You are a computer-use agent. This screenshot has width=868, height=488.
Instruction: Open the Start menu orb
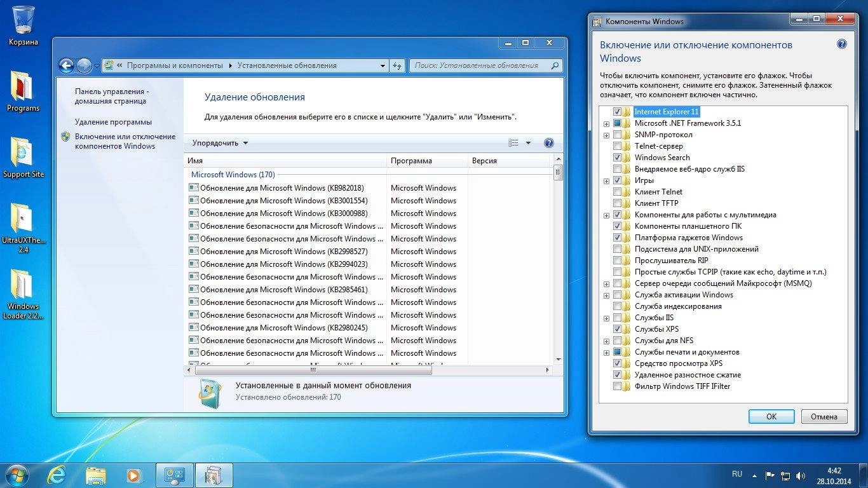(17, 475)
